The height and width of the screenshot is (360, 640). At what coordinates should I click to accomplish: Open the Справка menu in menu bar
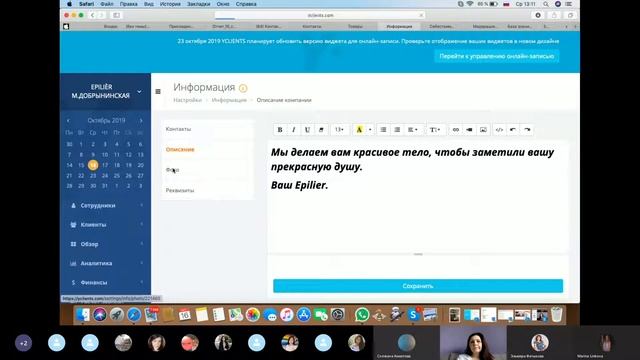(x=246, y=4)
